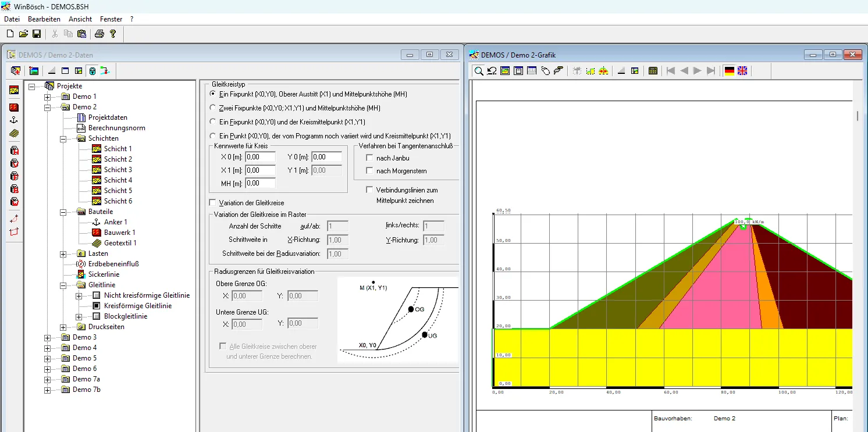Click the X 0 [m] input field
Screen dimensions: 868x432
[x=260, y=157]
